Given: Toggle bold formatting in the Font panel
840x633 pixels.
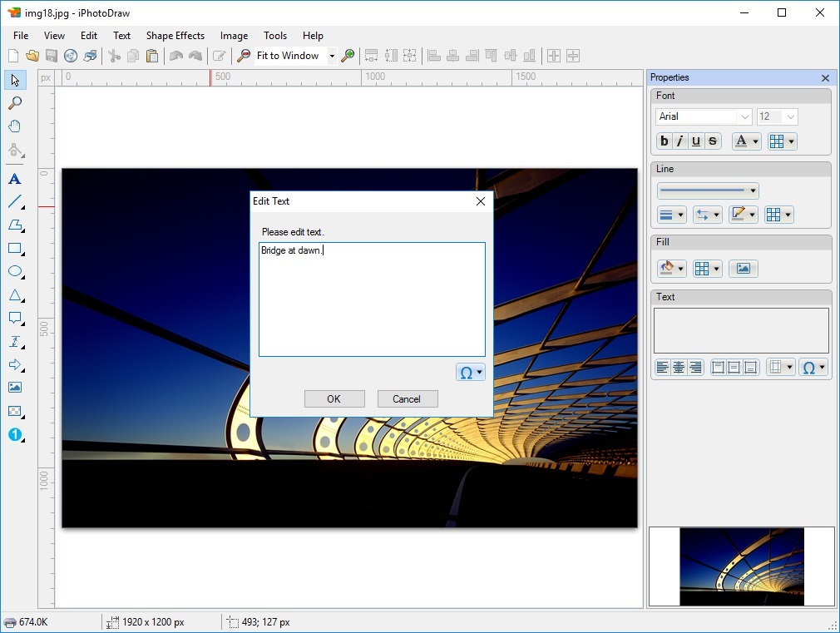Looking at the screenshot, I should point(663,141).
